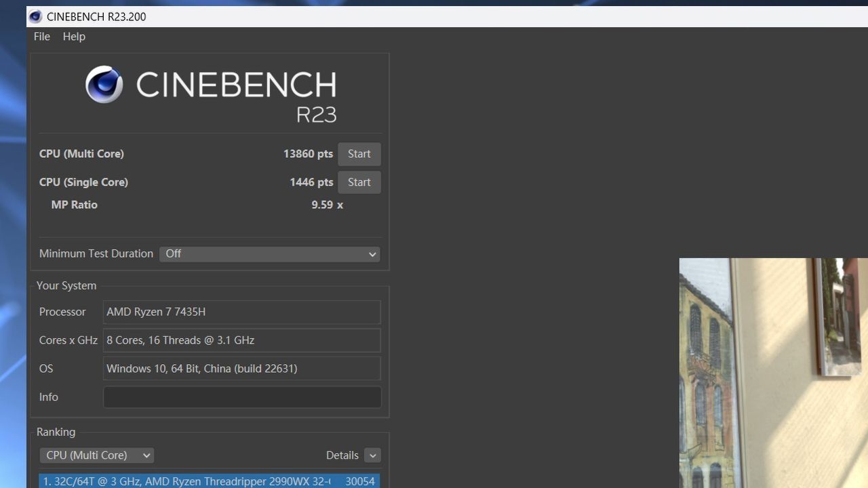The height and width of the screenshot is (488, 868).
Task: Expand the CPU (Multi Core) ranking dropdown
Action: point(96,455)
